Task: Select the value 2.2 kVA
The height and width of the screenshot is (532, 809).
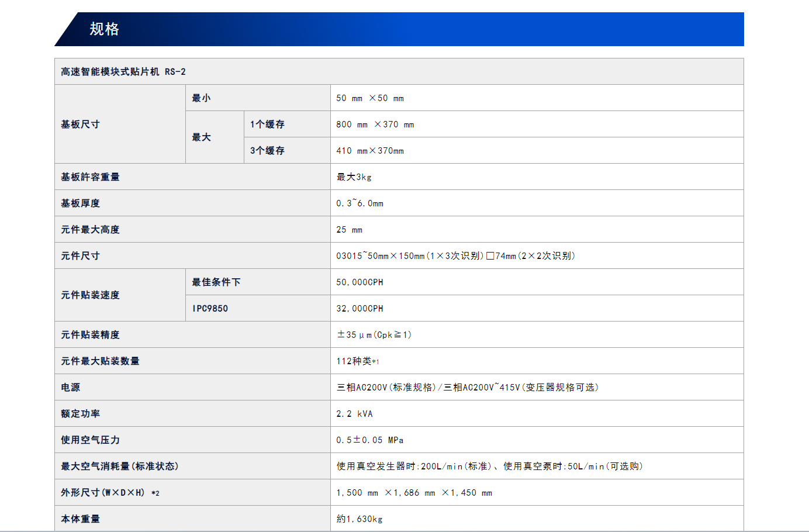Action: [x=354, y=414]
